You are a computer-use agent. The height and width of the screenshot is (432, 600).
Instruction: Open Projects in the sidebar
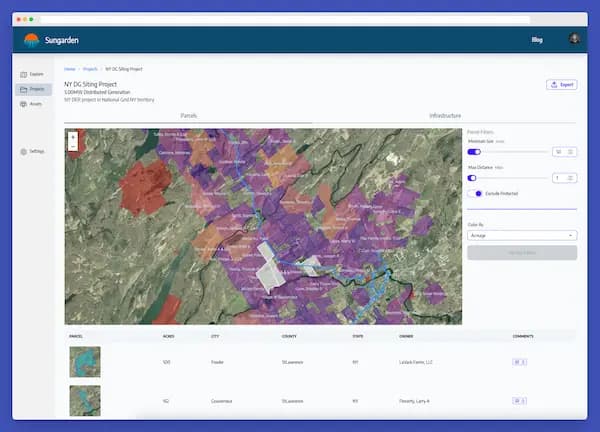(32, 89)
